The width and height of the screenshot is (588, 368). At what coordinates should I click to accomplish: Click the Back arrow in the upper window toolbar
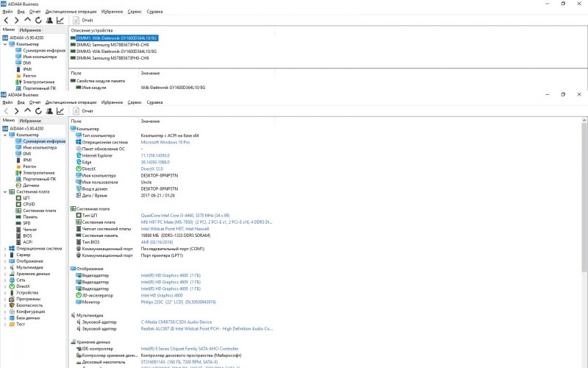[x=7, y=20]
